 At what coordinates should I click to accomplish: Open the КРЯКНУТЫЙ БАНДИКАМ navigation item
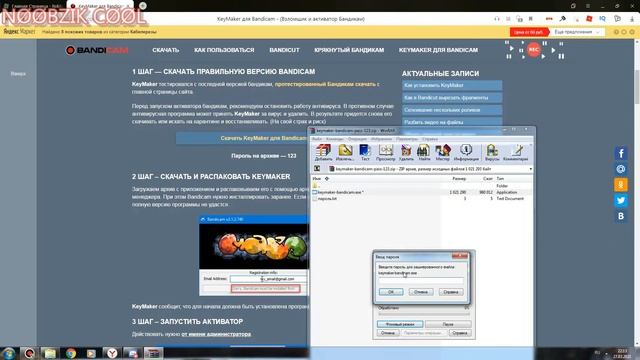click(349, 50)
